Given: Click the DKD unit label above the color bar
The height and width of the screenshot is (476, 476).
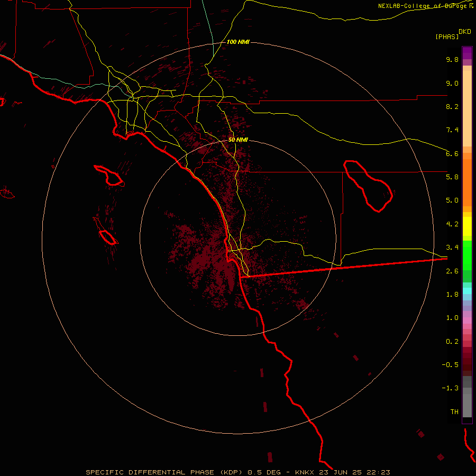Looking at the screenshot, I should pyautogui.click(x=465, y=32).
